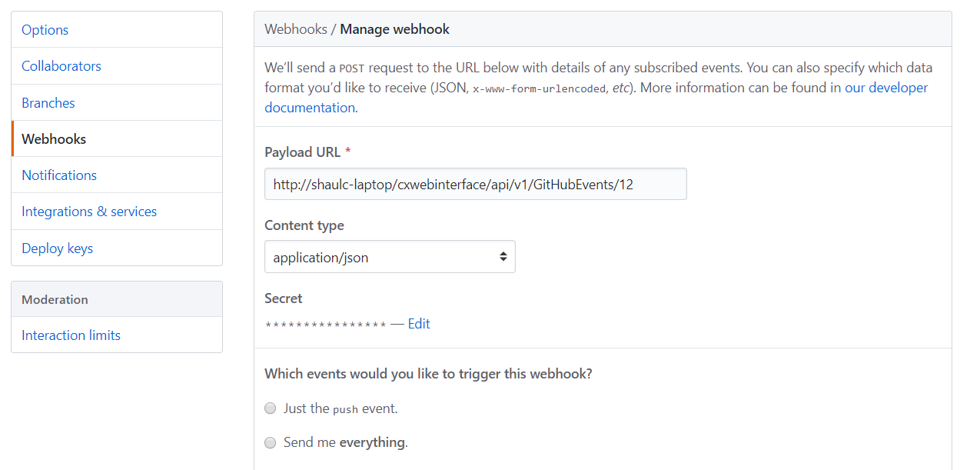Select the Webhooks sidebar item
Image resolution: width=980 pixels, height=470 pixels.
pos(53,138)
